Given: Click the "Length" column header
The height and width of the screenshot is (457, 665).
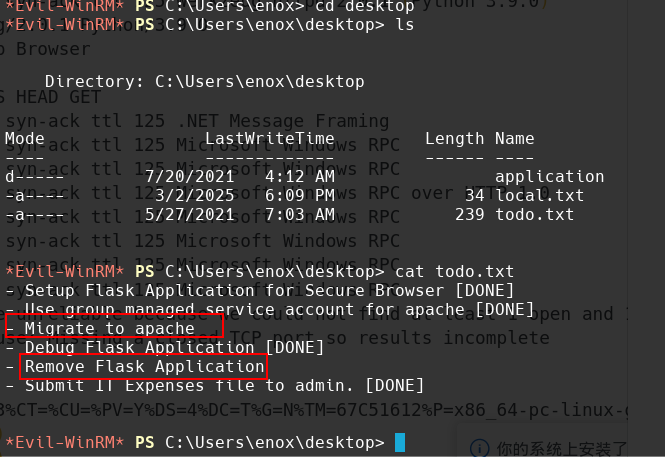Looking at the screenshot, I should click(454, 138).
